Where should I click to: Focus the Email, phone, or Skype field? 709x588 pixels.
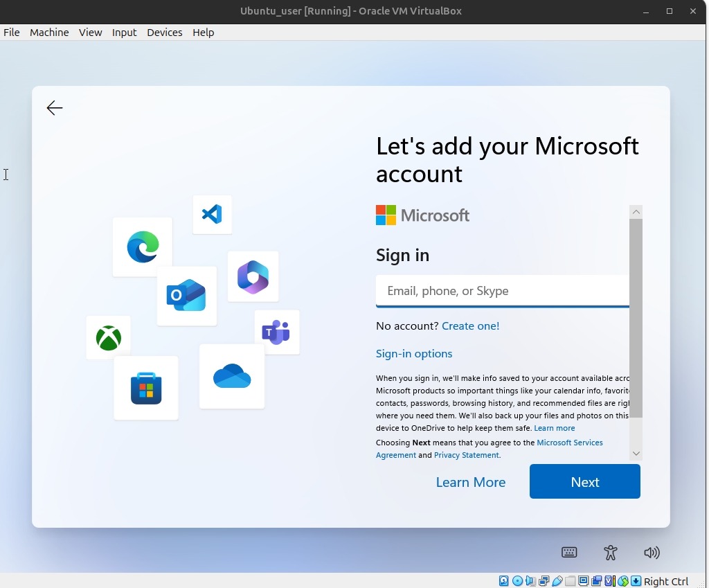pos(503,291)
